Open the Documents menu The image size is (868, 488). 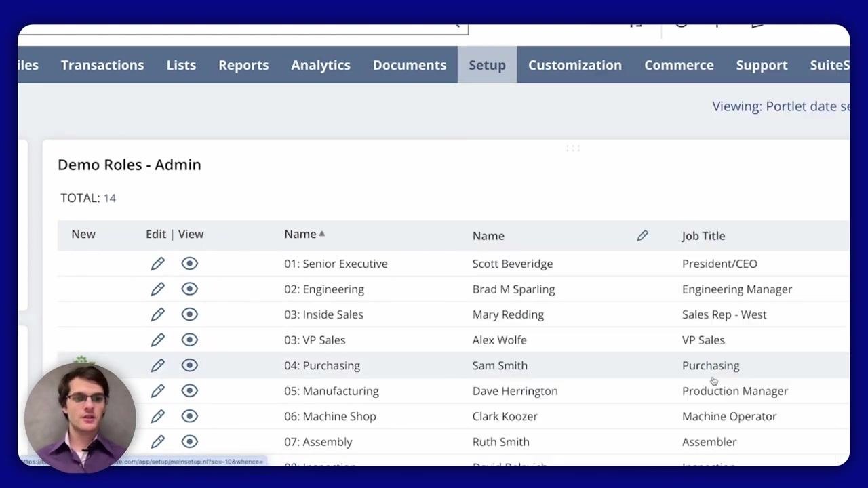(410, 65)
